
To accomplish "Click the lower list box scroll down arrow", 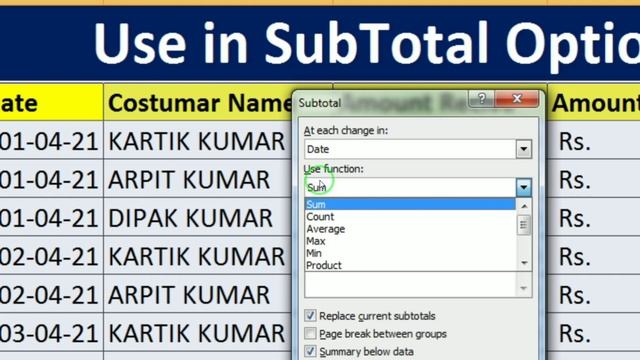I will pos(524,289).
